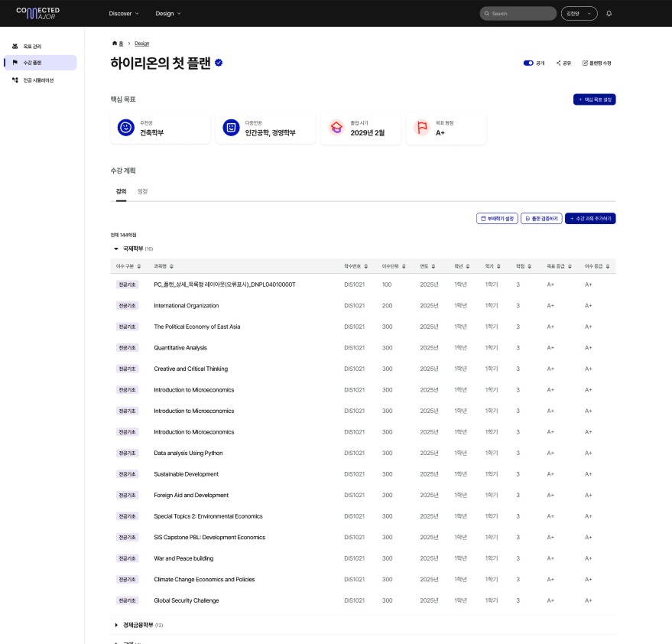Click the 부재학기 설정 button

coord(497,219)
